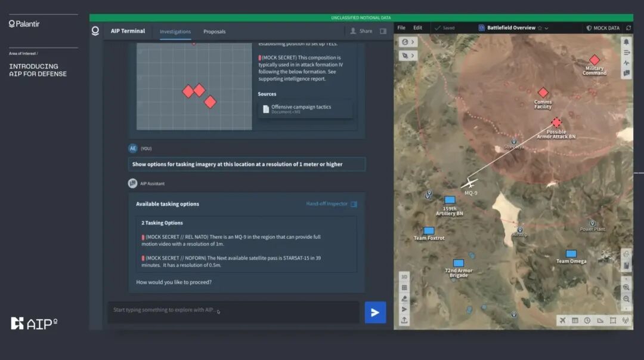Expand the globe navigation tool flyout
This screenshot has height=360, width=644.
point(408,42)
